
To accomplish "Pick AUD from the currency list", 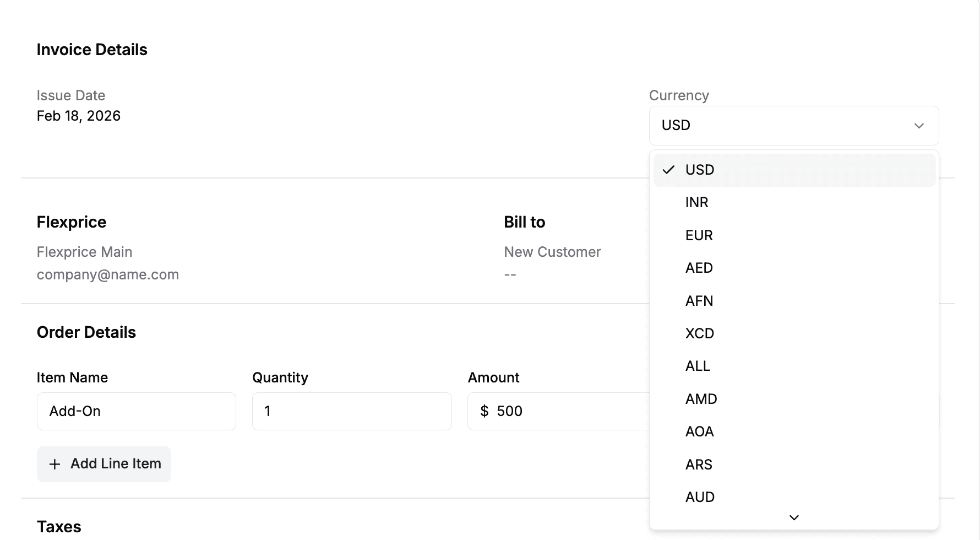I will pos(700,497).
